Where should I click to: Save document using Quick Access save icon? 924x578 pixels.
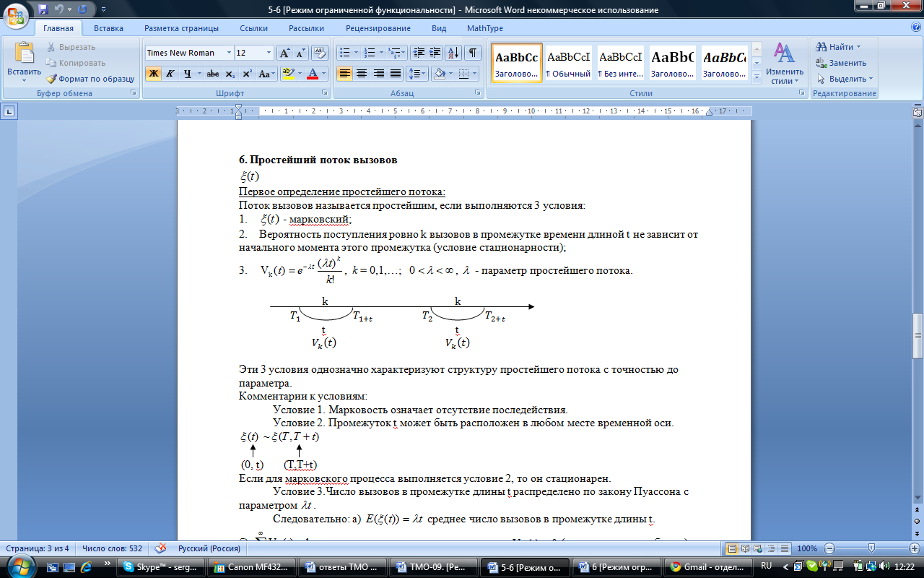pos(43,10)
